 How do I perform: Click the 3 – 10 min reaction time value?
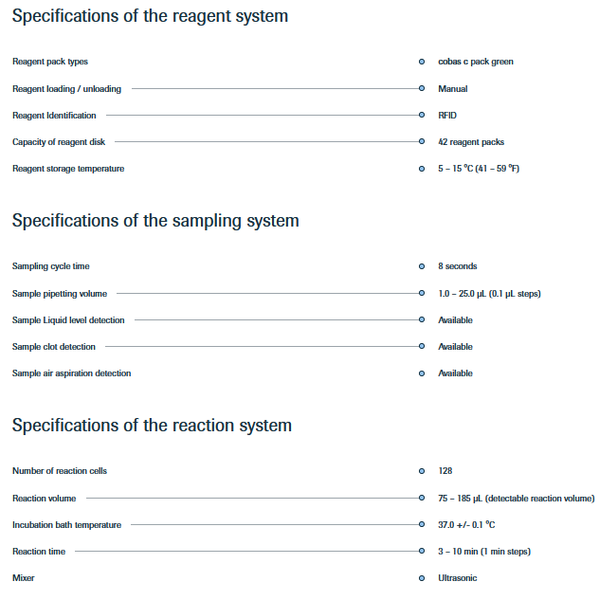click(x=484, y=551)
